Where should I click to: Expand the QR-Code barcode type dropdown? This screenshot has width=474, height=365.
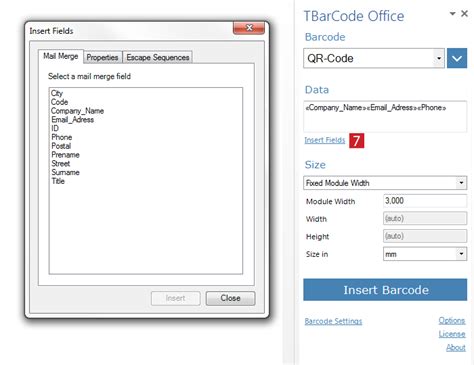439,58
